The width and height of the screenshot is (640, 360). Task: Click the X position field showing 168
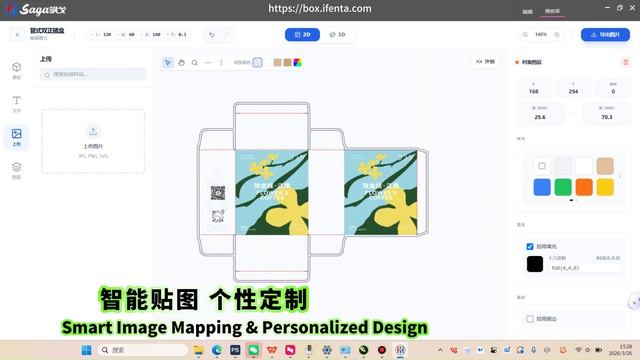[x=533, y=88]
